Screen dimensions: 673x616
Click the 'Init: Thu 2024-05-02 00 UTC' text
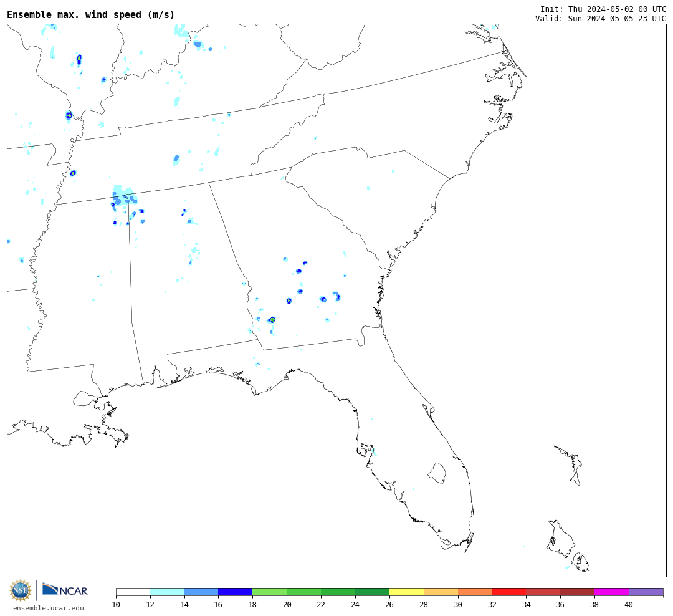pos(603,9)
